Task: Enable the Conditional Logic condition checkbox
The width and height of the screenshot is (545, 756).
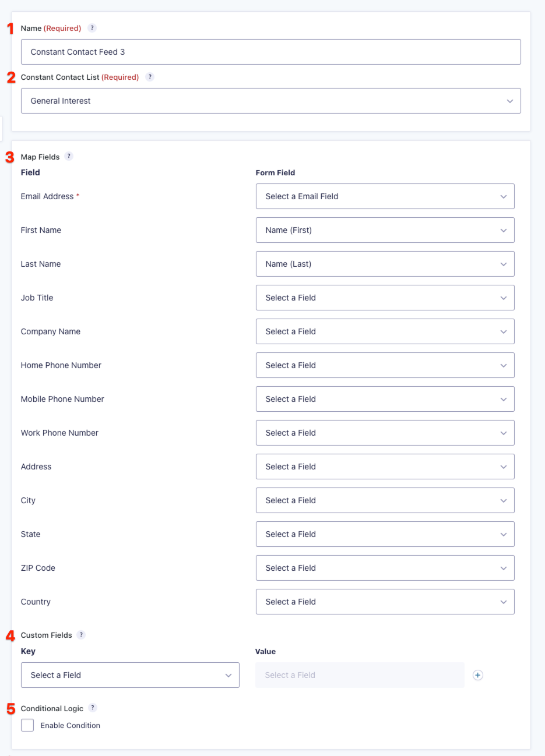Action: 27,725
